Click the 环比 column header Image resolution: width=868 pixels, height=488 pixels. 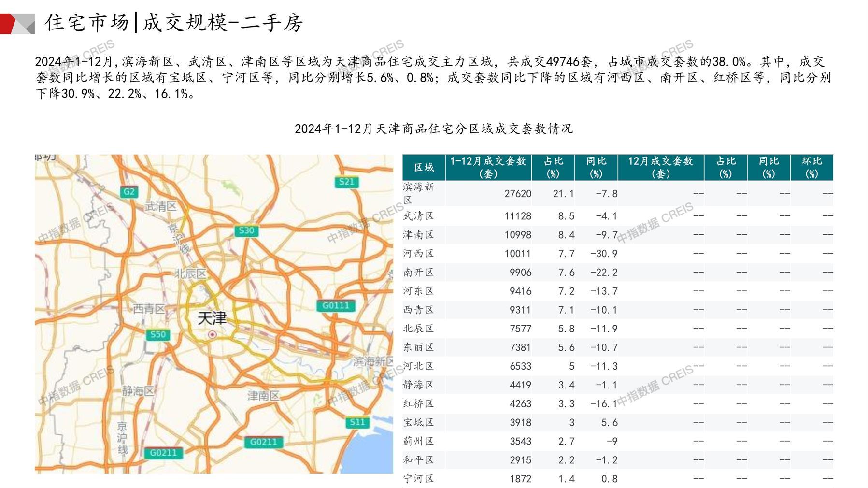pos(811,167)
